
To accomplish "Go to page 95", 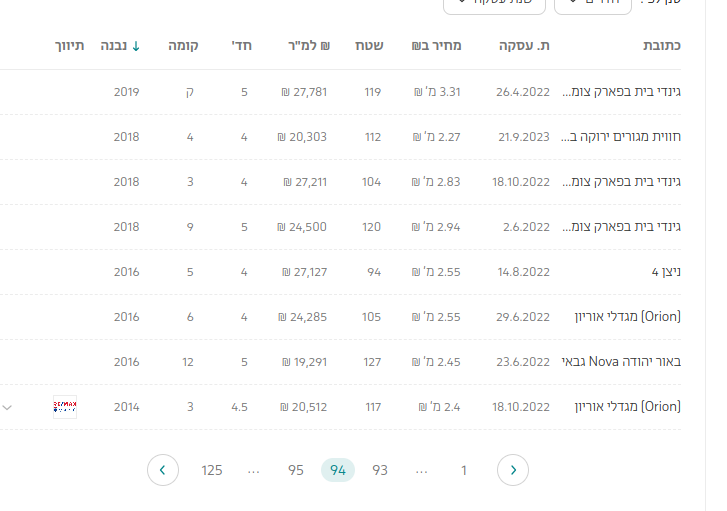I will 296,470.
